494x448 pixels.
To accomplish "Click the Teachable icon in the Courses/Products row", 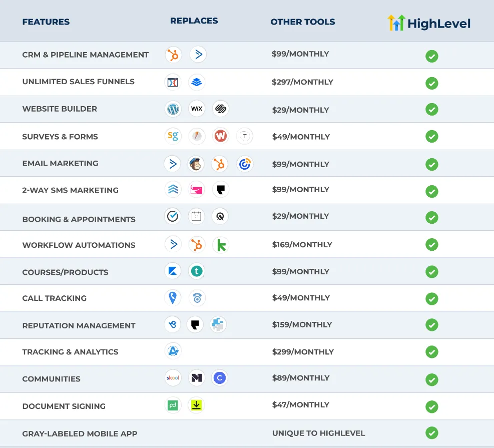I will [197, 271].
